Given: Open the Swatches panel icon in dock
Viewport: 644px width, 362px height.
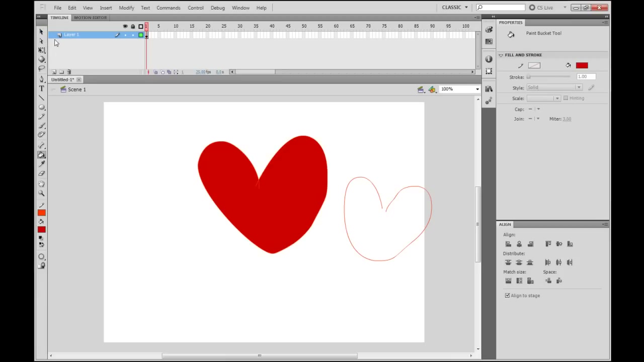Looking at the screenshot, I should click(489, 42).
